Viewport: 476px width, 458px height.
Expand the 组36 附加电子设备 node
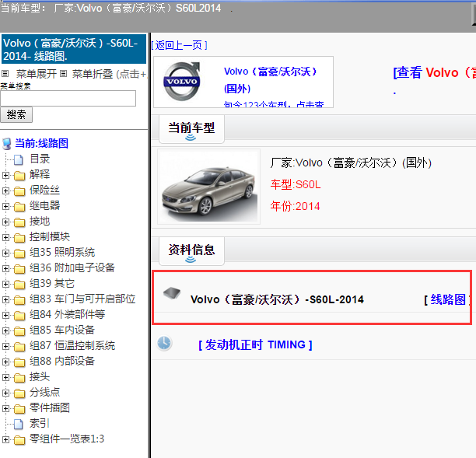tap(5, 268)
